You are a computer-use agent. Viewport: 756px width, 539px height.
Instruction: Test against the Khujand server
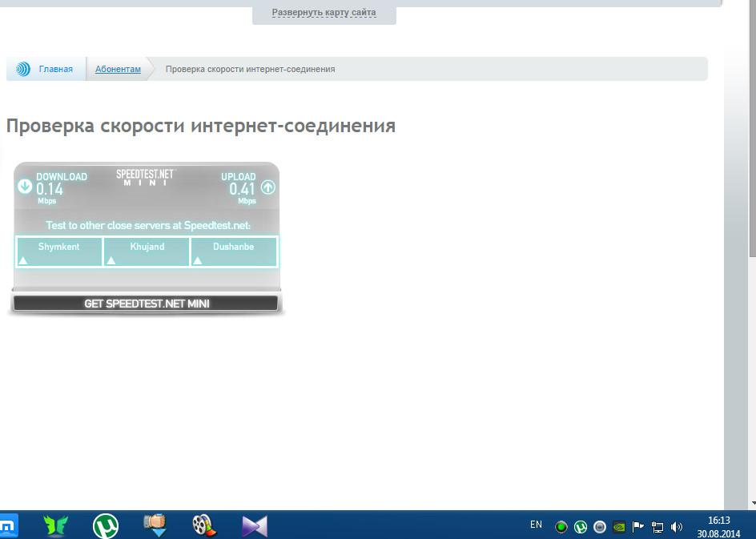(147, 251)
